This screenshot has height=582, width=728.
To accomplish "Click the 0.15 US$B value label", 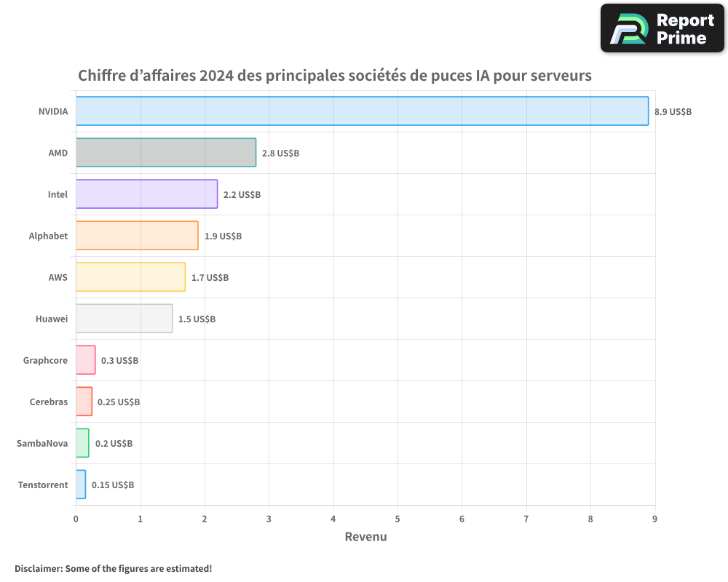I will point(111,485).
